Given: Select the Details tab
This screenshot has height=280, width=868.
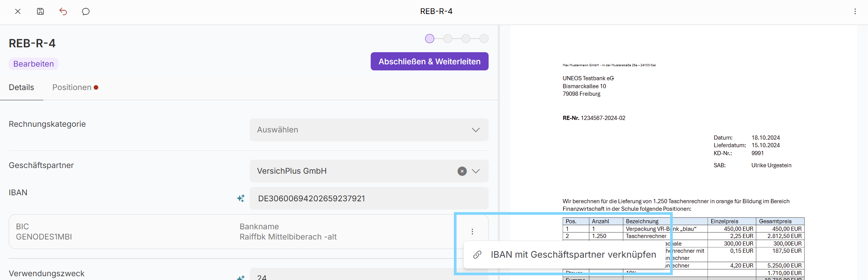Looking at the screenshot, I should [22, 87].
